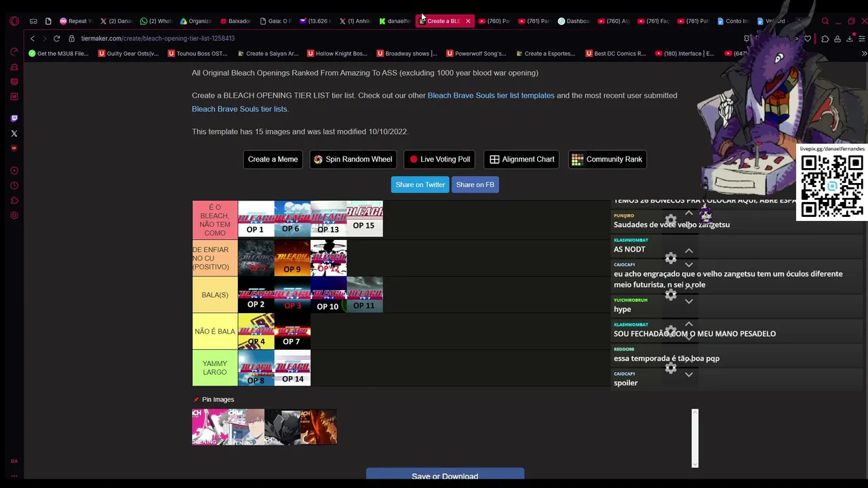Screen dimensions: 868x488
Task: Switch to the Dashboard tab
Action: pos(574,21)
